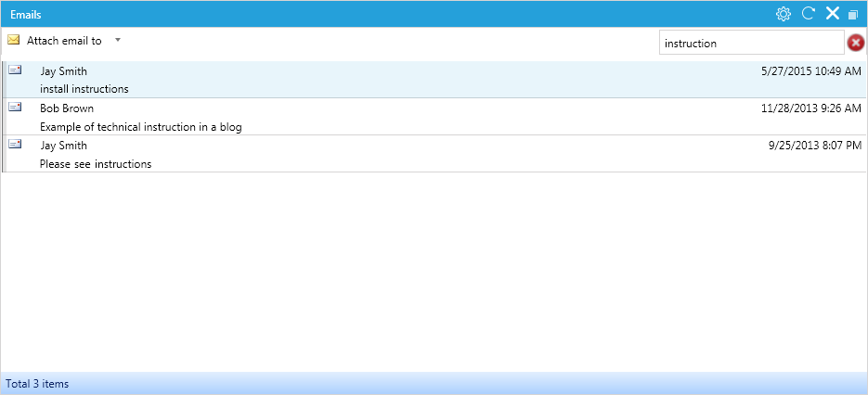The height and width of the screenshot is (395, 868).
Task: Open settings with the gear icon
Action: click(784, 14)
